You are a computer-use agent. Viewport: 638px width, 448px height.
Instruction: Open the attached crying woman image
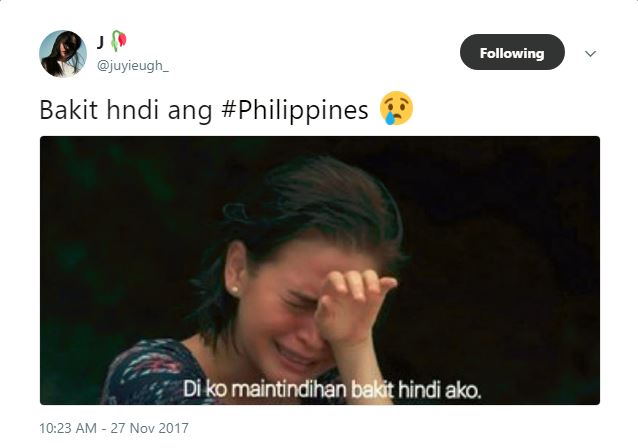tap(320, 270)
